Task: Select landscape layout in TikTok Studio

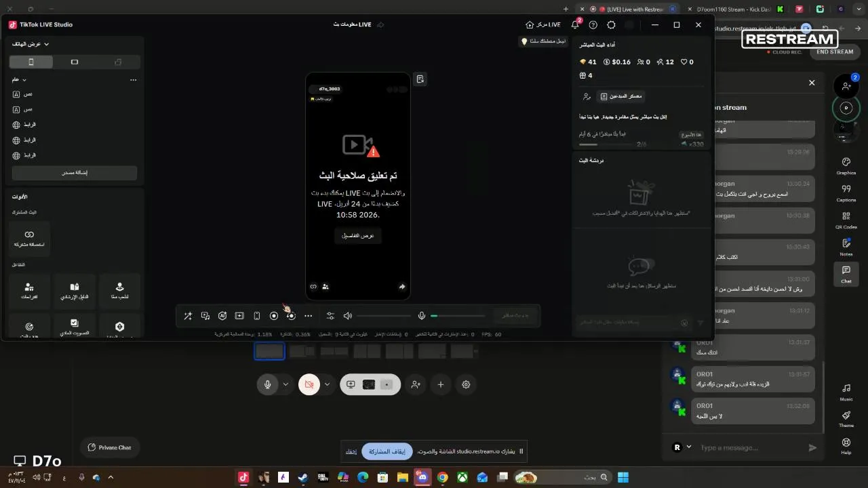Action: (75, 62)
